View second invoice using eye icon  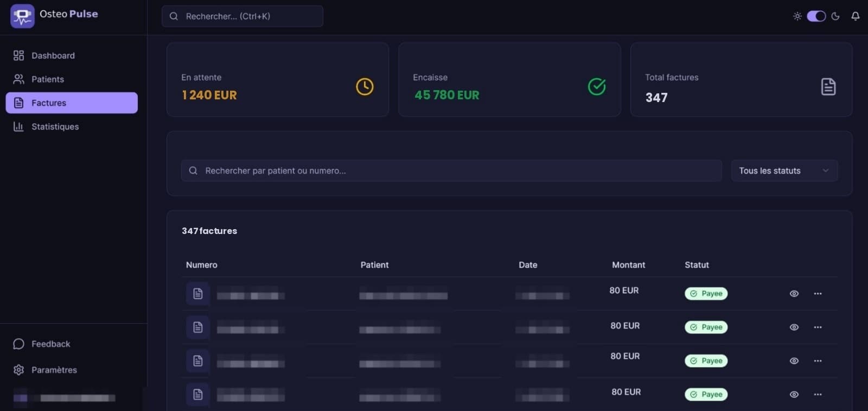[794, 327]
